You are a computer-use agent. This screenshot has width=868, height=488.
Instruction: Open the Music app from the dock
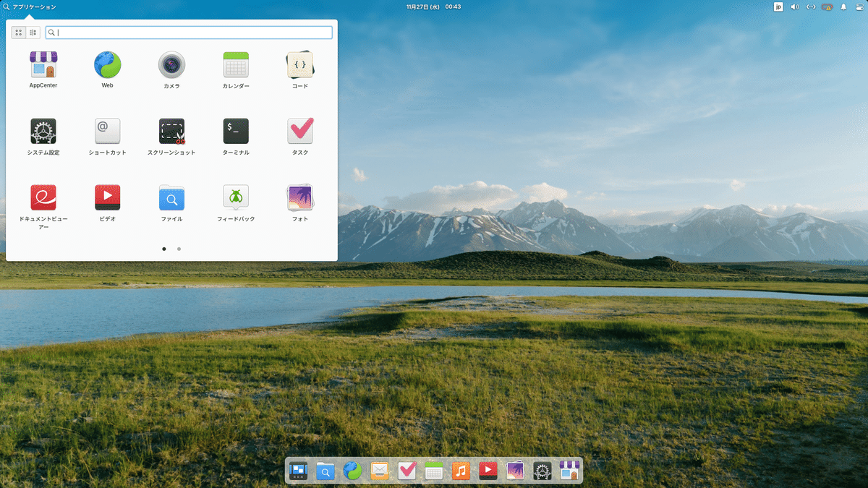461,471
